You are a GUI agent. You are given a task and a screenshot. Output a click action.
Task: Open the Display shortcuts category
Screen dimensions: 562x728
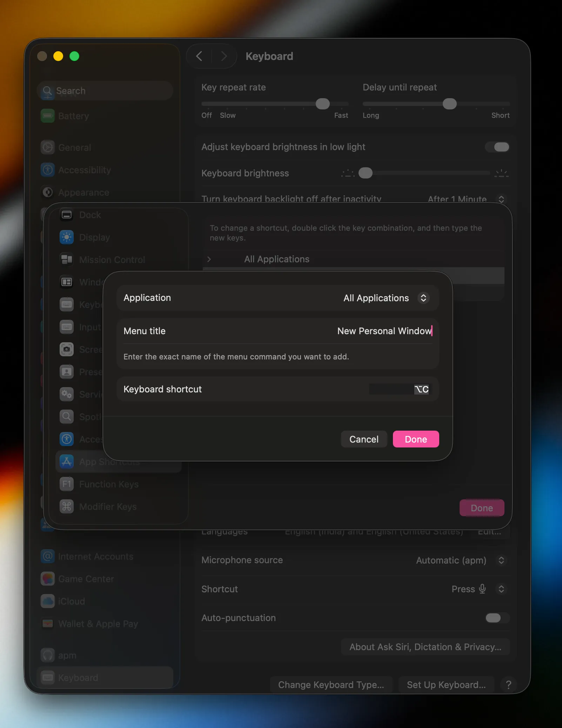(x=95, y=237)
